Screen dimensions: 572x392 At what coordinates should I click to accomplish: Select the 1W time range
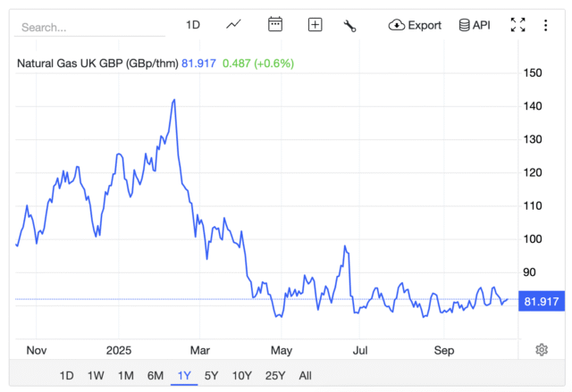(x=96, y=375)
